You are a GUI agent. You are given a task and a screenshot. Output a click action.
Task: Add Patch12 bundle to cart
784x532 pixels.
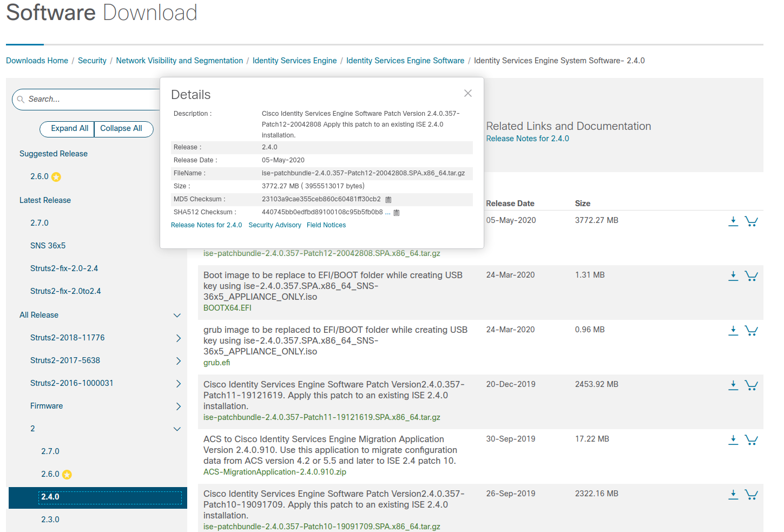751,221
